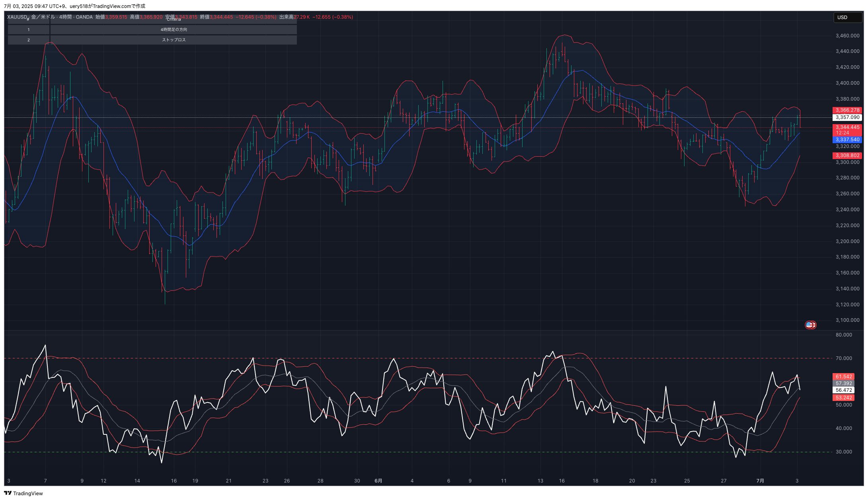Image resolution: width=868 pixels, height=500 pixels.
Task: Open the USD currency selector
Action: pos(847,18)
